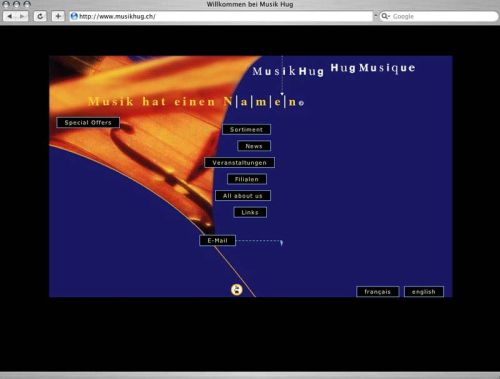This screenshot has width=500, height=379.
Task: Open the Veranstaltungen section
Action: 239,163
